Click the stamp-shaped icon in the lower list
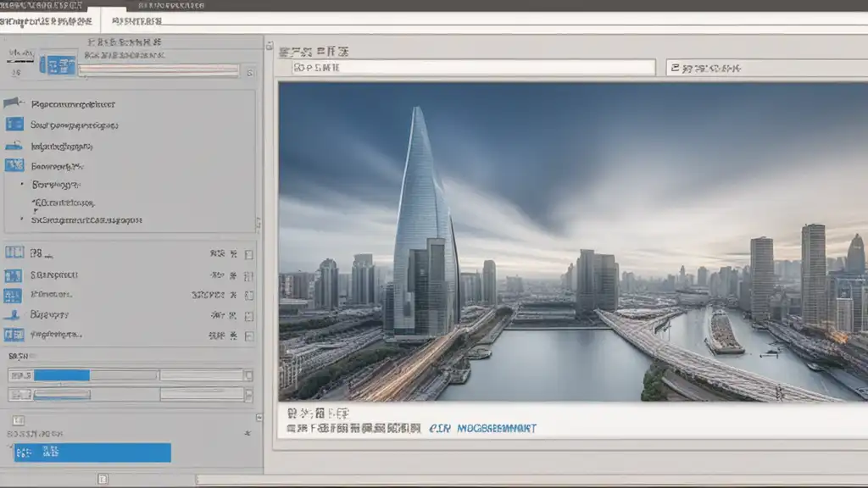Viewport: 868px width, 488px height. tap(14, 313)
